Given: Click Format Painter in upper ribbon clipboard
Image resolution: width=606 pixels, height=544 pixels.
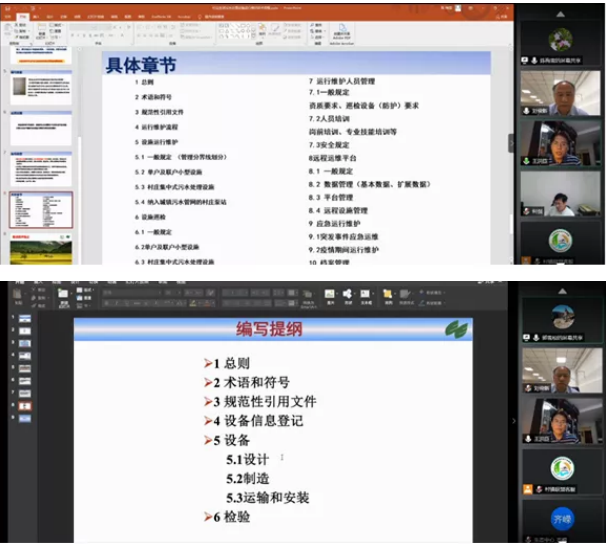Looking at the screenshot, I should [22, 37].
